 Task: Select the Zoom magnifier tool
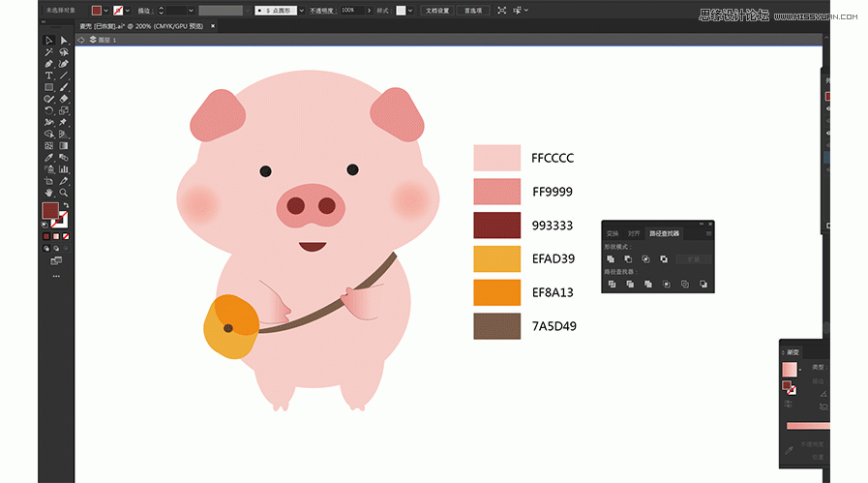tap(64, 192)
